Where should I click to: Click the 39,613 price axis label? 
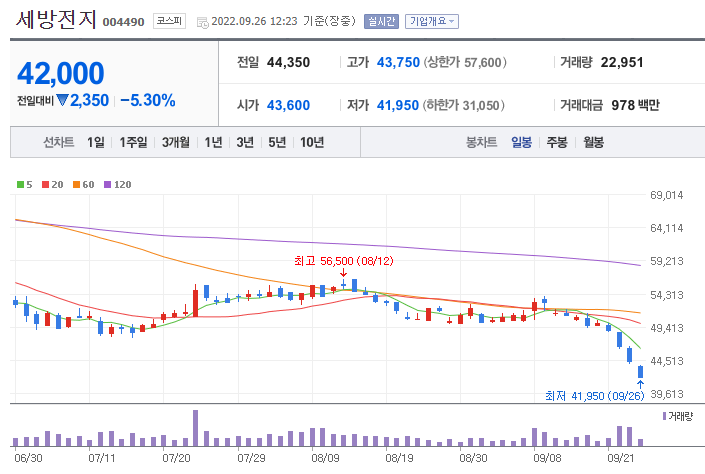tap(667, 394)
